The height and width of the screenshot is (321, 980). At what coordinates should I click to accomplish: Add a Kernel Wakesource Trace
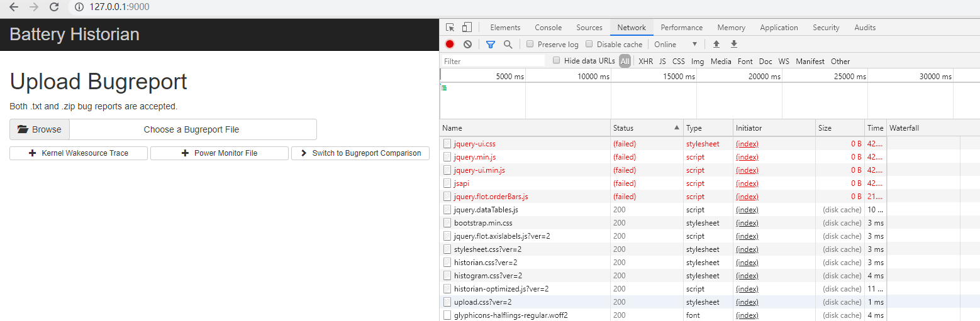point(79,153)
